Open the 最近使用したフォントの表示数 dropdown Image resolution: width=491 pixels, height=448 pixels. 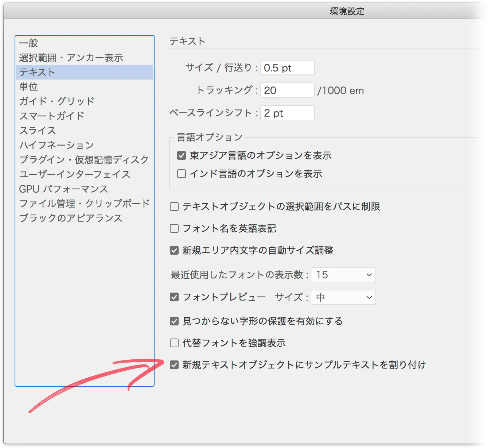[343, 275]
